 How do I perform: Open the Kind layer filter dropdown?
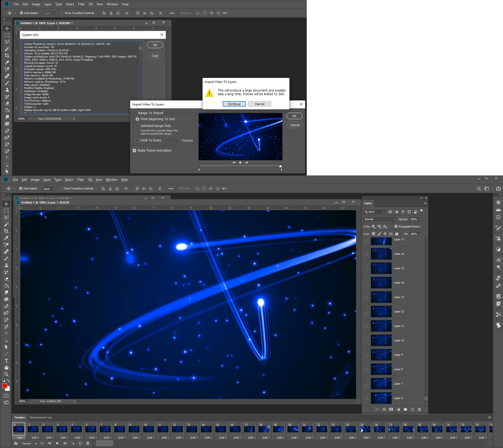(x=374, y=212)
